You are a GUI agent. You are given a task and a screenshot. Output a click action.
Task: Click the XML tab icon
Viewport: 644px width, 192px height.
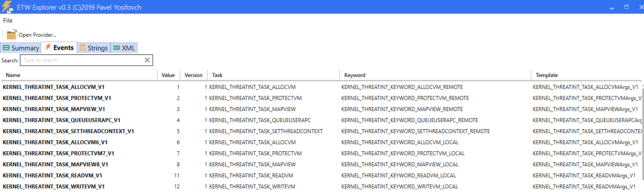click(x=116, y=48)
